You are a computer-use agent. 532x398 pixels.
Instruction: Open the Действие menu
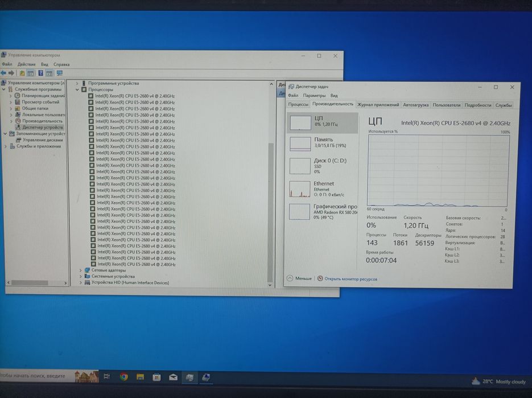[27, 64]
